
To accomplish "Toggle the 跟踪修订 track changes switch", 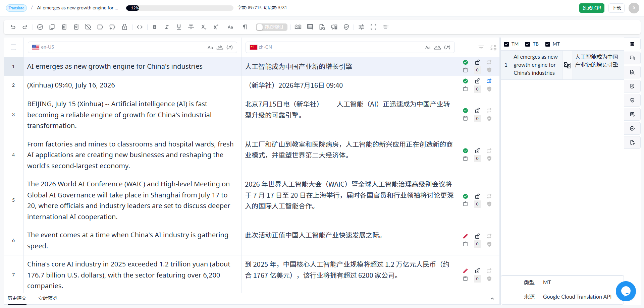I will 271,27.
